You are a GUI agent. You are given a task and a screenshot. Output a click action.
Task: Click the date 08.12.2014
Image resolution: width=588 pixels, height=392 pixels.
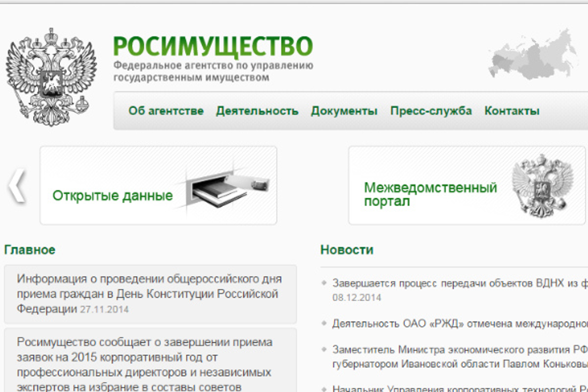point(357,298)
